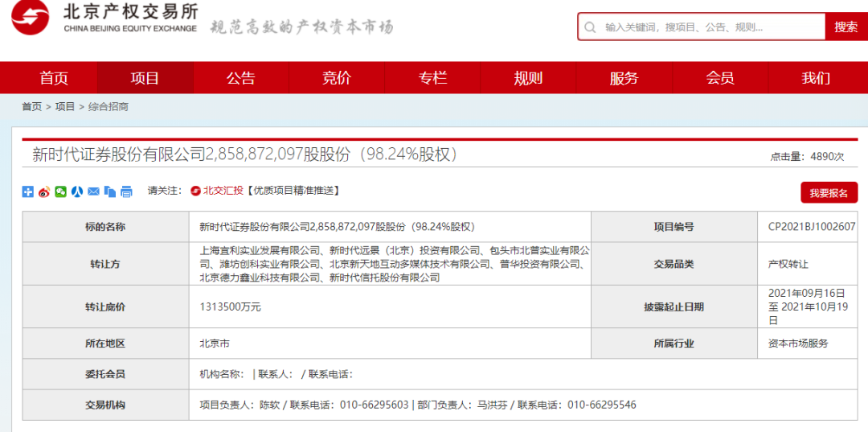Click the magnifier icon in search box

[x=591, y=27]
